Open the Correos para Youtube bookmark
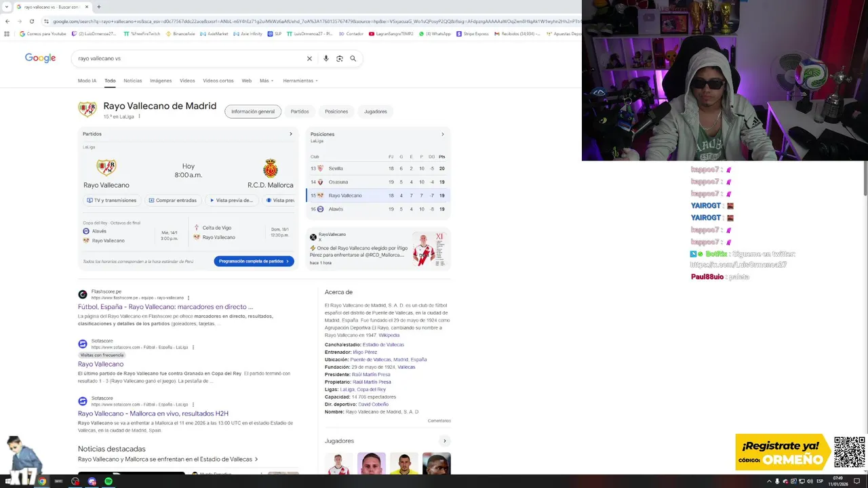Screen dimensions: 868x488 coord(43,33)
